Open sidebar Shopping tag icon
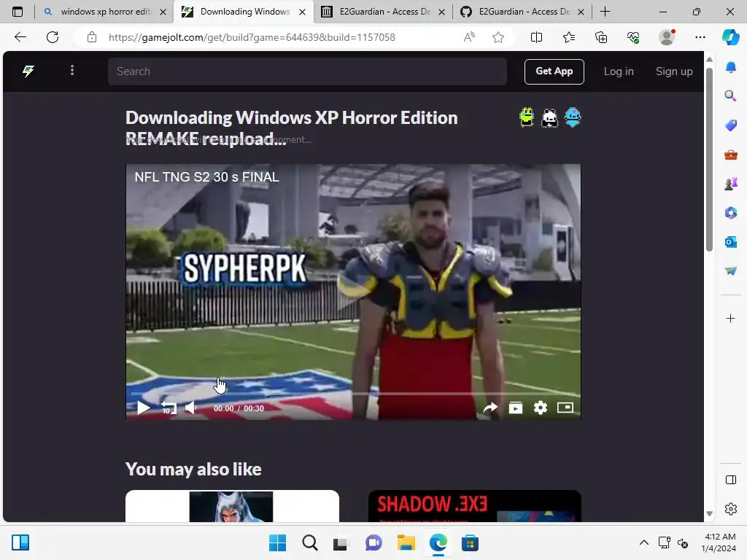 [x=730, y=125]
